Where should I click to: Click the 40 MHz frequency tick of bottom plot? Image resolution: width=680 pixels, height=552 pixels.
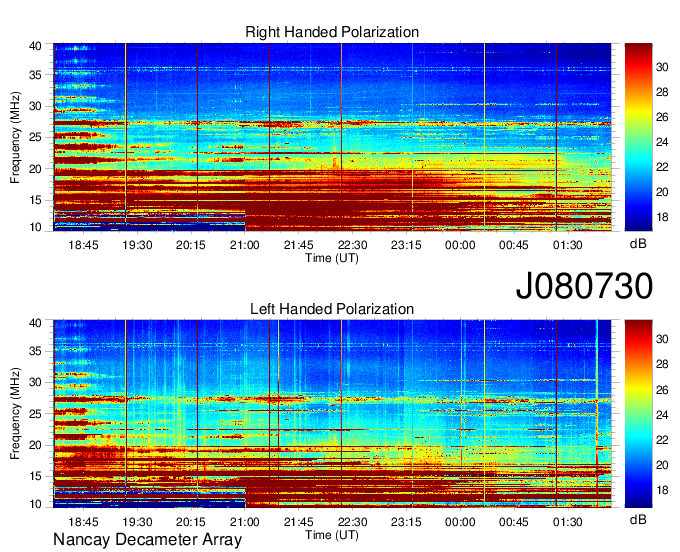tap(35, 323)
